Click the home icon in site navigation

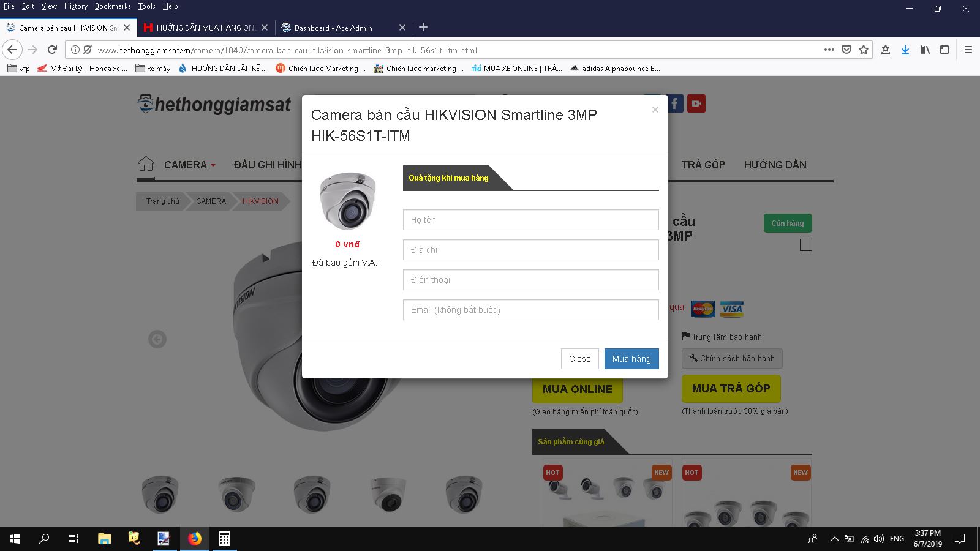146,164
